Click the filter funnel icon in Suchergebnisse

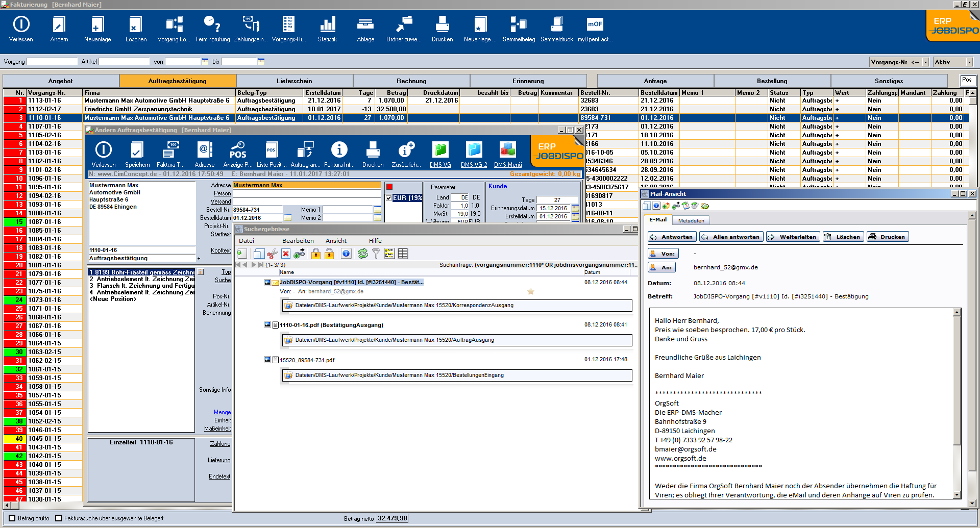click(376, 254)
